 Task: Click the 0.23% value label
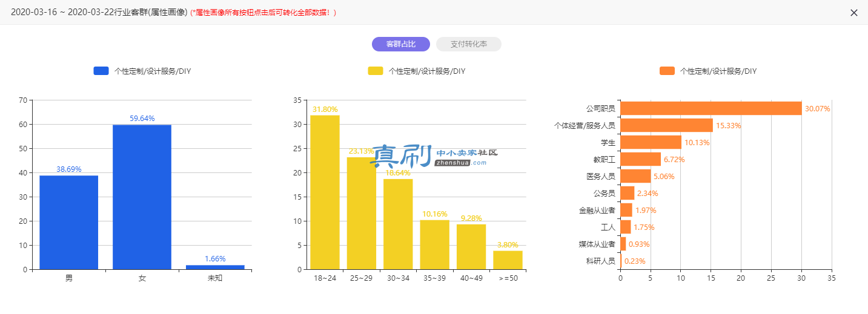(635, 261)
